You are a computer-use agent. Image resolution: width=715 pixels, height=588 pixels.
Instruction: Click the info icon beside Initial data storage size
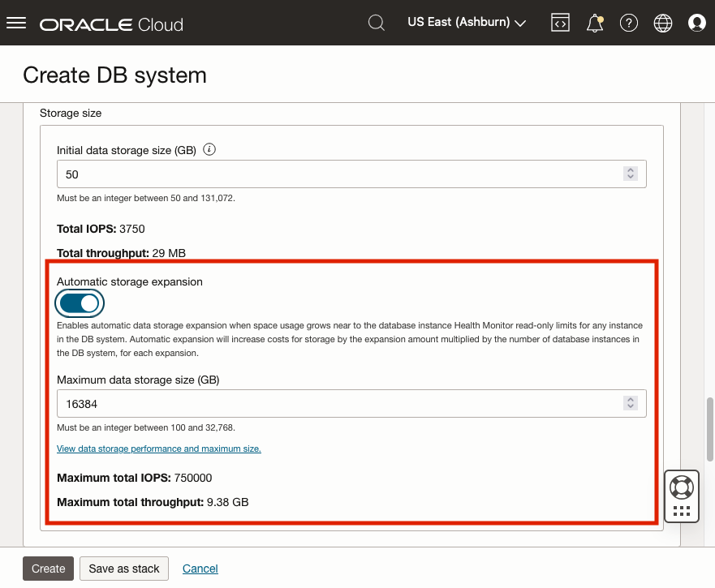[209, 150]
